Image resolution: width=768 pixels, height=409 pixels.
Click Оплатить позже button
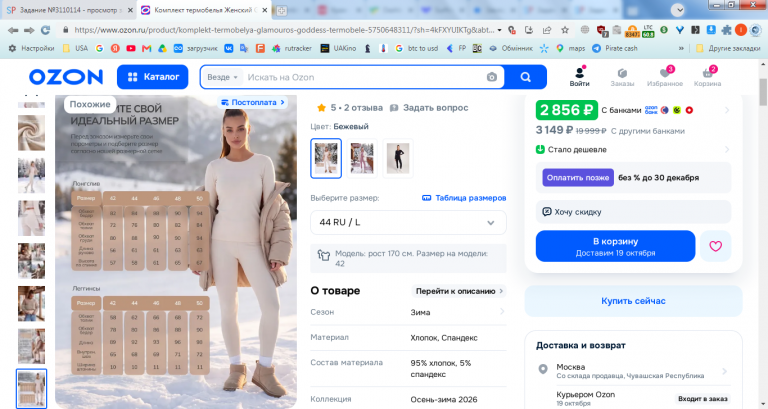(577, 177)
